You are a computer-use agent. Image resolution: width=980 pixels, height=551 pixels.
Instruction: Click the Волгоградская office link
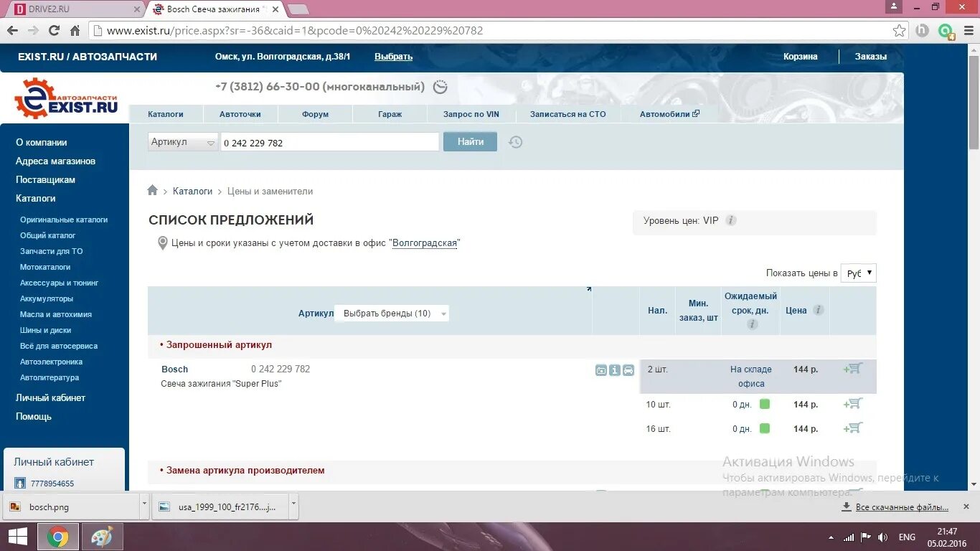(425, 243)
